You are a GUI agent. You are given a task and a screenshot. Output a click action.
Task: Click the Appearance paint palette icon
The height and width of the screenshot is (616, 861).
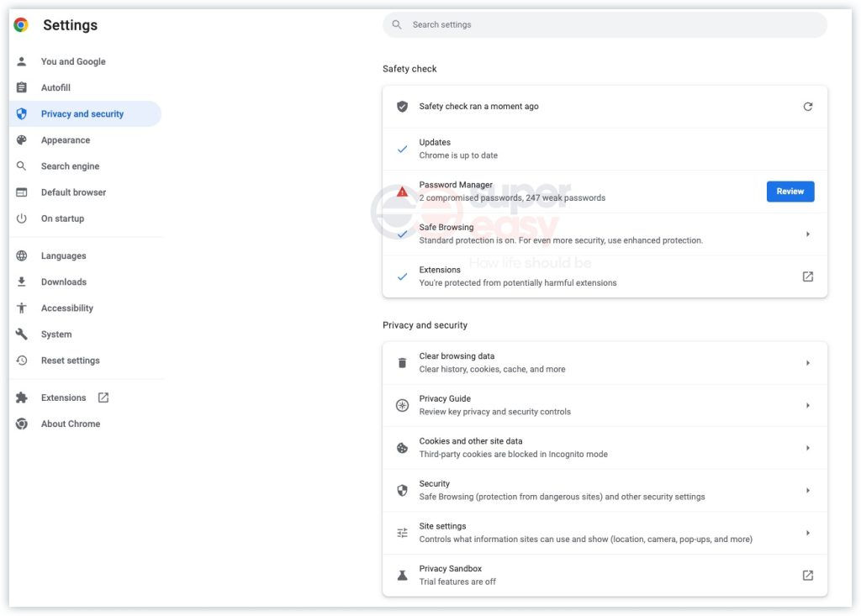pyautogui.click(x=21, y=140)
